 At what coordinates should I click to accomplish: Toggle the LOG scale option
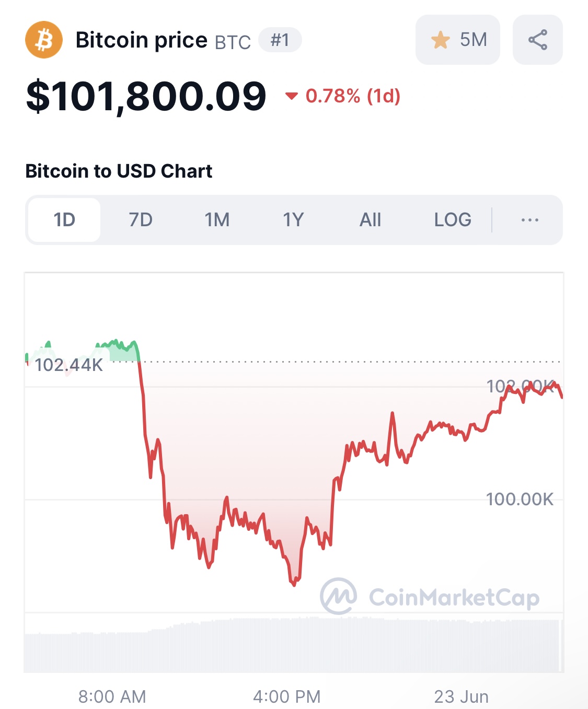click(453, 220)
